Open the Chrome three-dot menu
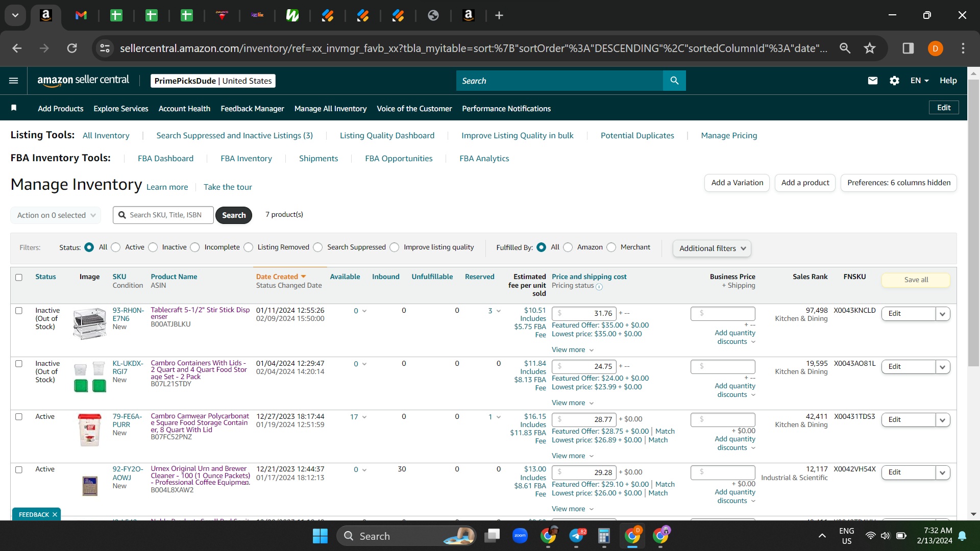This screenshot has width=980, height=551. 963,48
